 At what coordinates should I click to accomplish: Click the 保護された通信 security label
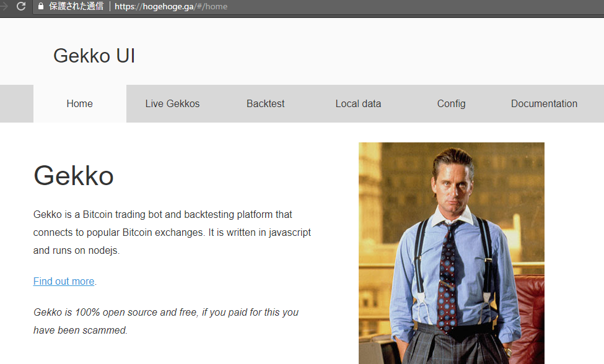76,6
